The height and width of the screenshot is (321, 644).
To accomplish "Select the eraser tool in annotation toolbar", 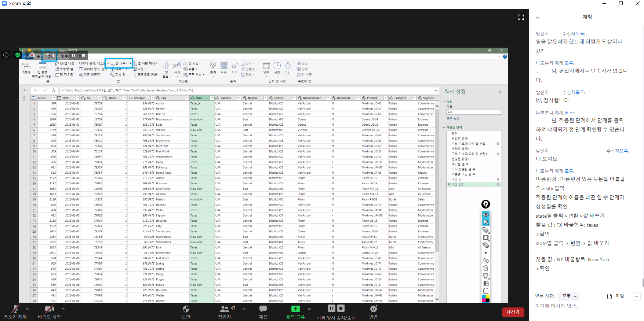I will point(485,245).
